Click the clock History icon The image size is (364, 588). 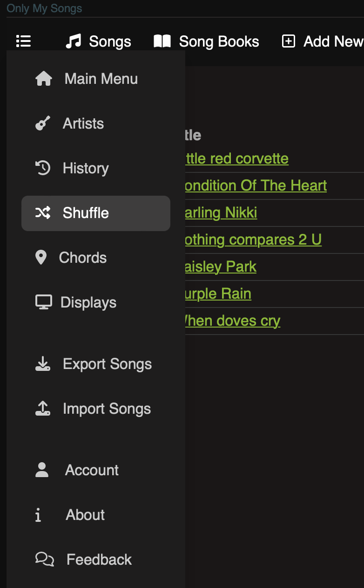tap(43, 168)
